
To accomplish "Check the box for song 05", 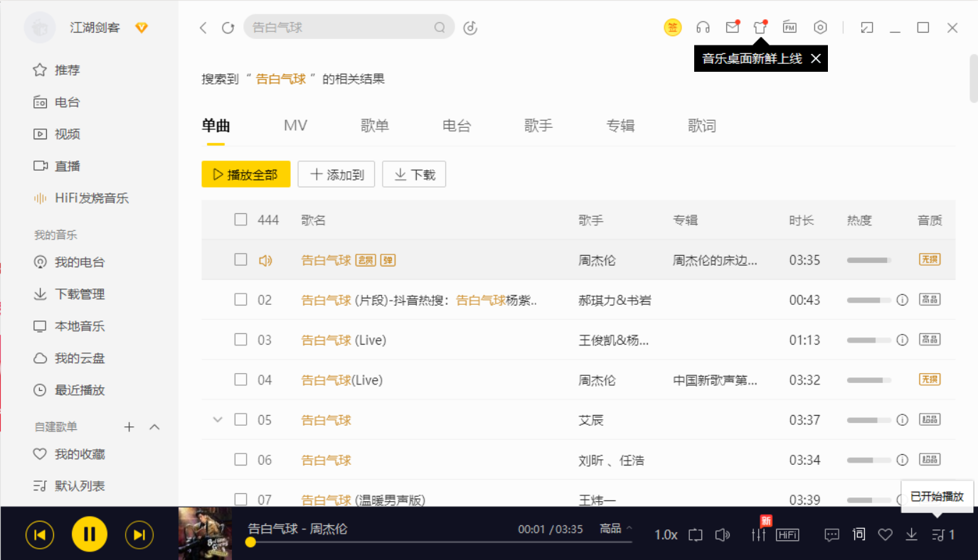I will (240, 419).
